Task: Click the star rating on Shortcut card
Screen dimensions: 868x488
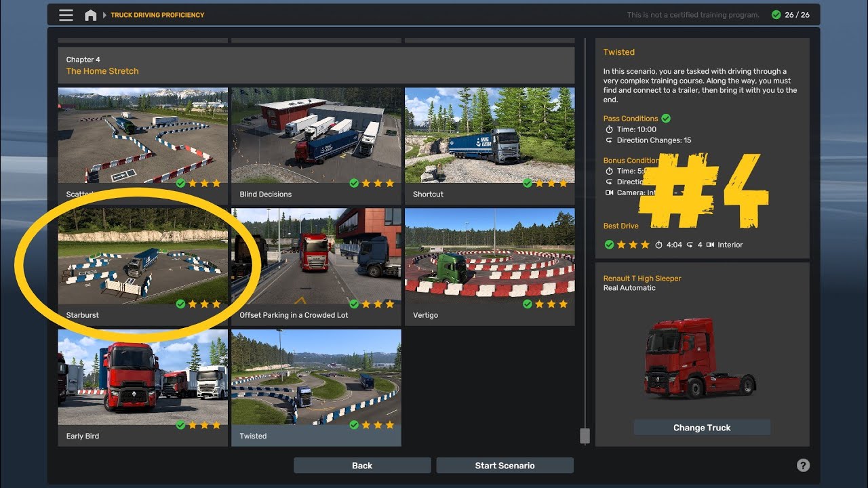Action: pyautogui.click(x=551, y=183)
